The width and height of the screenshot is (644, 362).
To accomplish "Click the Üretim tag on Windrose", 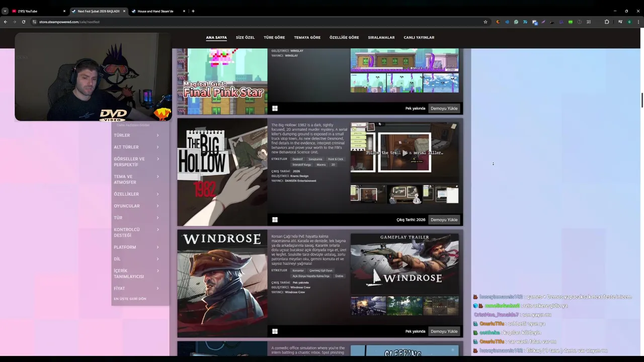I will 340,276.
